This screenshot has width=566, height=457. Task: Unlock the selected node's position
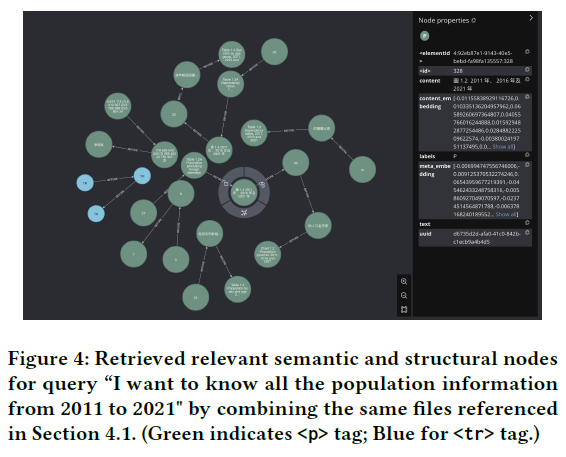pos(226,184)
